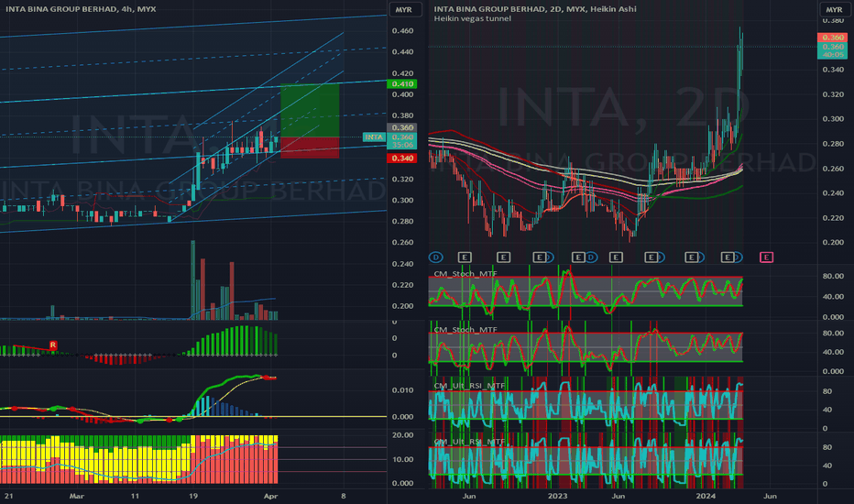Click 0.460 on left price axis

[x=402, y=31]
